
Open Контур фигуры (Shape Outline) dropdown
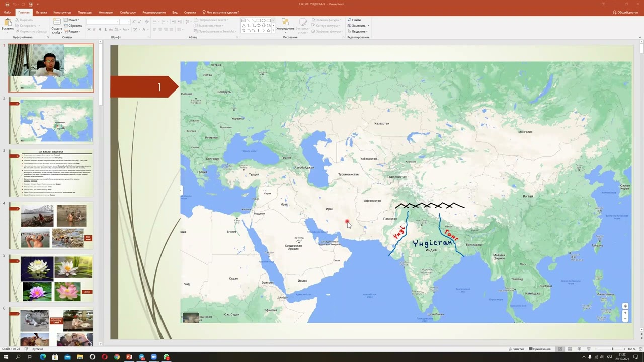click(326, 25)
